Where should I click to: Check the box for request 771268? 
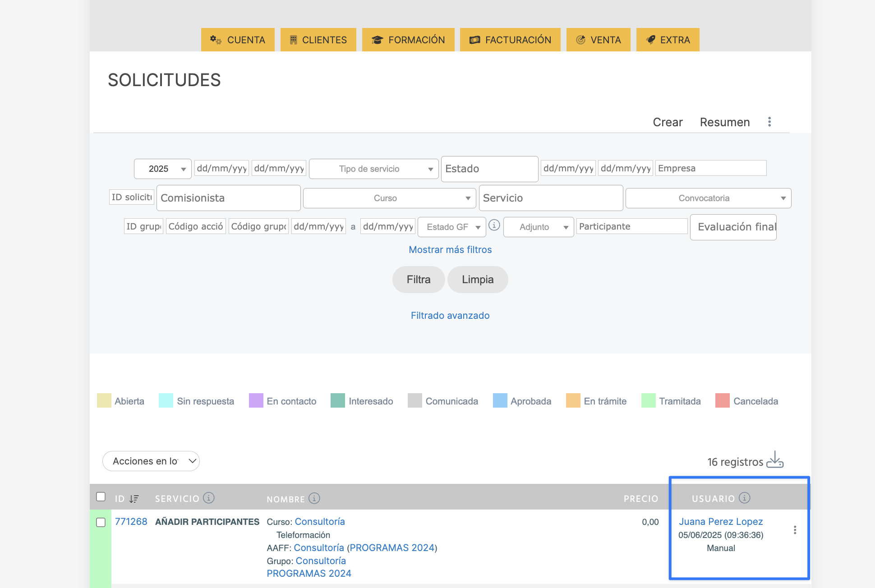pyautogui.click(x=101, y=522)
